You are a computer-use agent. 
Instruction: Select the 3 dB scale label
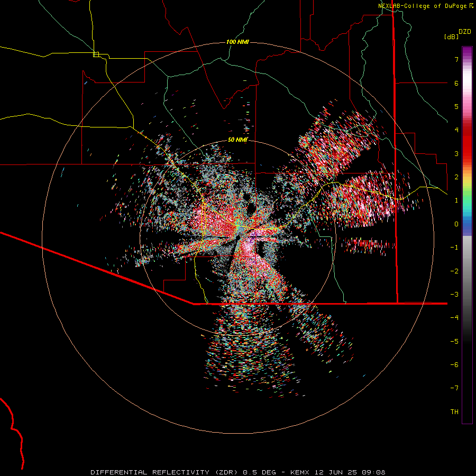(456, 153)
